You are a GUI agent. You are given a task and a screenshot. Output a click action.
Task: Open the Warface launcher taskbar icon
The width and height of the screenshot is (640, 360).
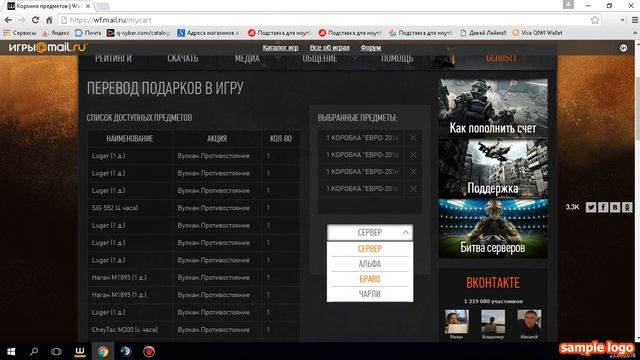[x=80, y=351]
